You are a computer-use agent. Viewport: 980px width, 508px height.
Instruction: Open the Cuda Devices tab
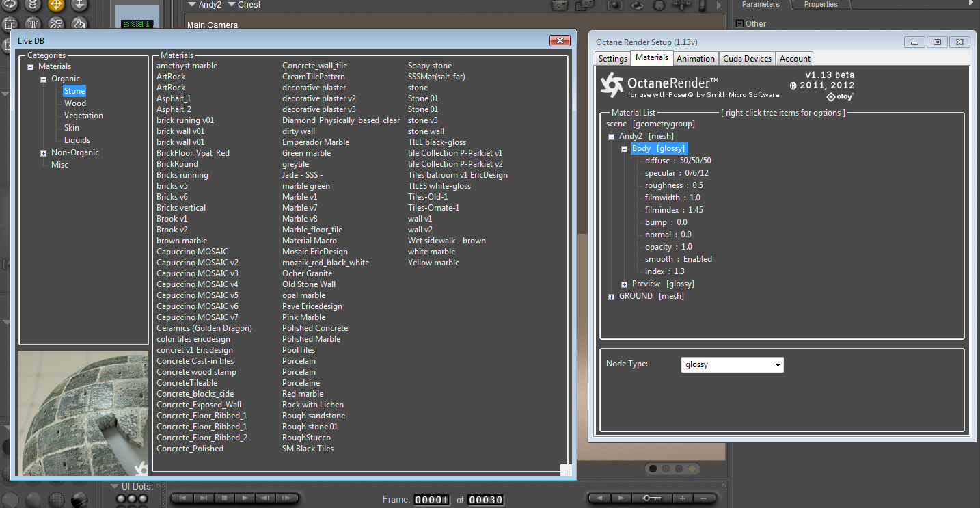tap(747, 59)
